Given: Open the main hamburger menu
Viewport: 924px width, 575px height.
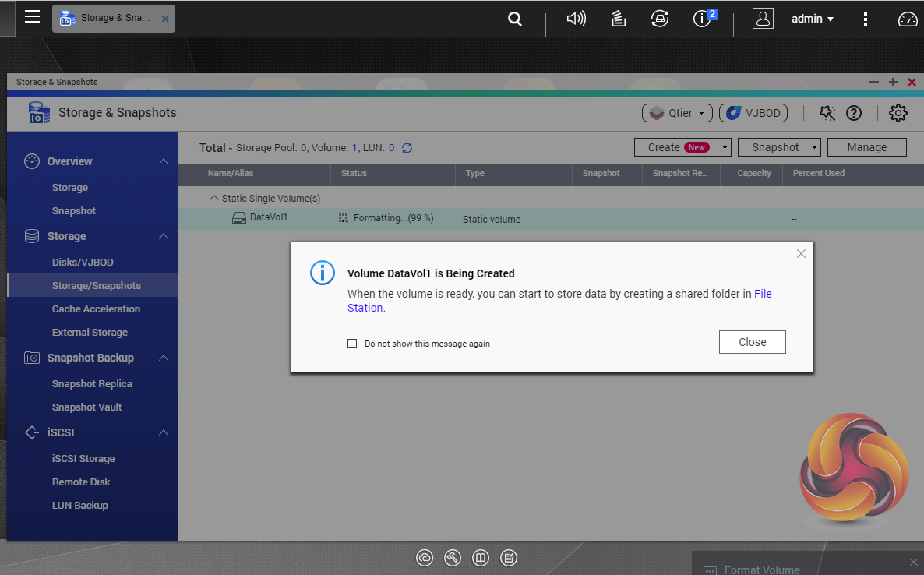Looking at the screenshot, I should [32, 17].
